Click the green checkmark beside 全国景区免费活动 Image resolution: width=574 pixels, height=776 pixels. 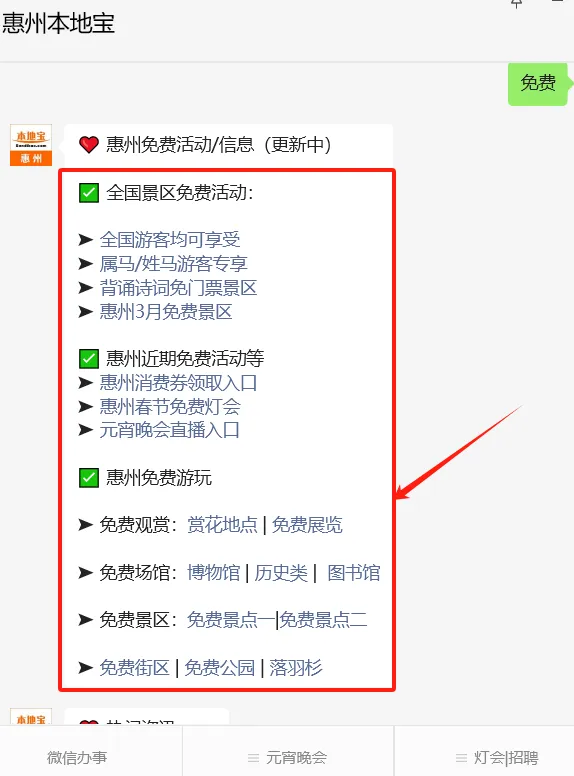(89, 193)
